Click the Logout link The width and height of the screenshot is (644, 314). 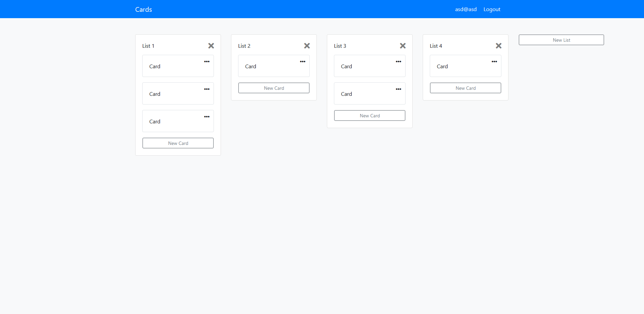[x=492, y=9]
